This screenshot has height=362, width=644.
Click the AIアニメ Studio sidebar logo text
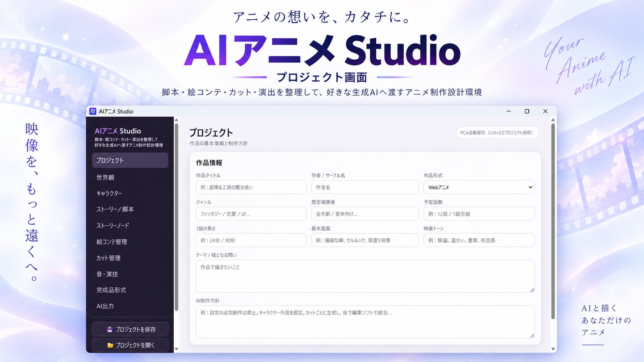(x=118, y=131)
